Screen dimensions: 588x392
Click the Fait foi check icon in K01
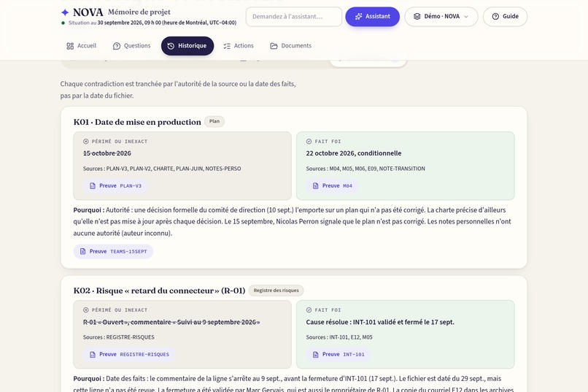point(309,142)
